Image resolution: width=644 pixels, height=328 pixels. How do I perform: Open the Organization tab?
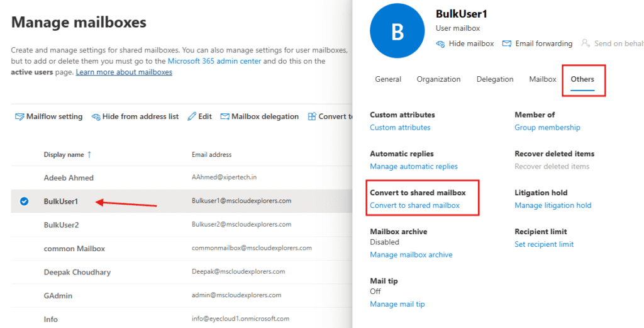[438, 79]
